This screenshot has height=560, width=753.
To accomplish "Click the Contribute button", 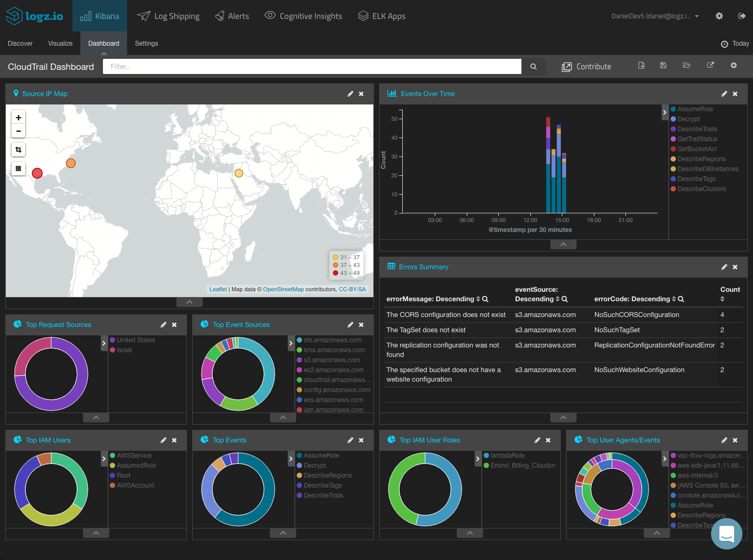I will pos(587,67).
